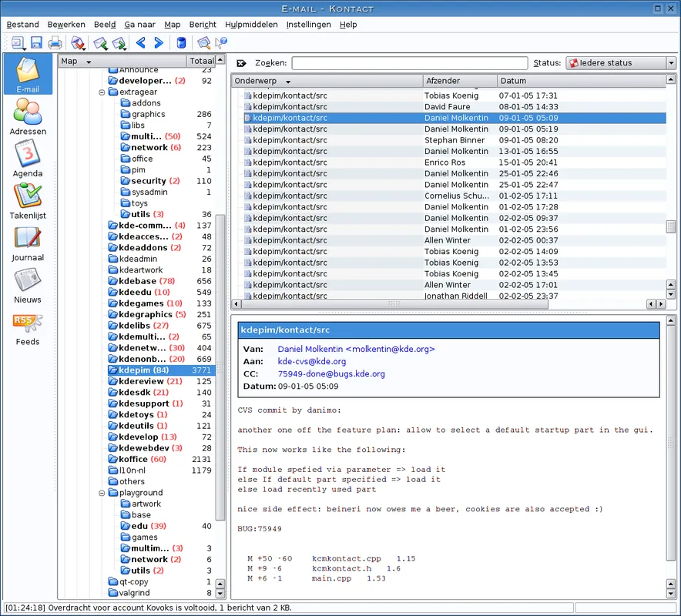Image resolution: width=681 pixels, height=616 pixels.
Task: Click the New Message toolbar icon
Action: pyautogui.click(x=18, y=42)
